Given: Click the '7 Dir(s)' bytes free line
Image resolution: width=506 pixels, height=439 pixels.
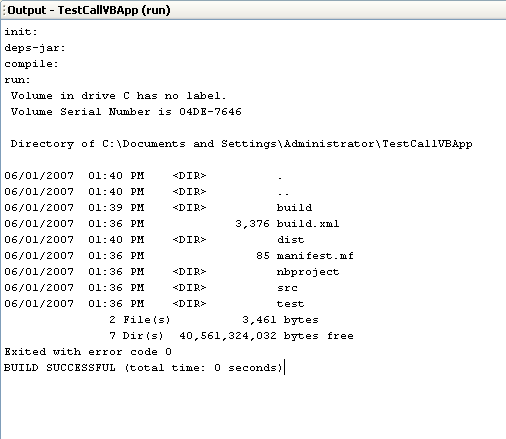Looking at the screenshot, I should pyautogui.click(x=231, y=336).
